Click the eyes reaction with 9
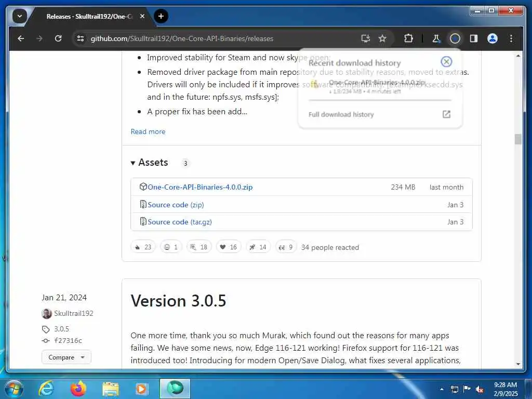The width and height of the screenshot is (532, 399). coord(286,247)
